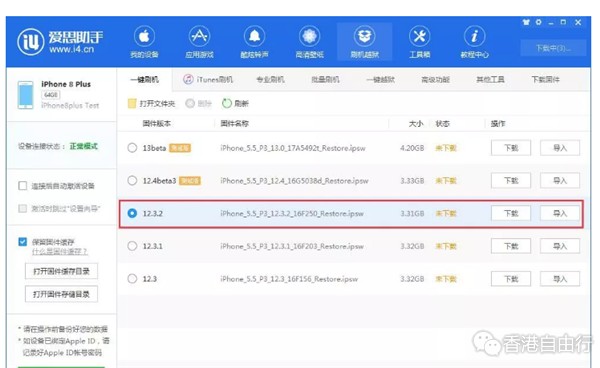This screenshot has width=600, height=368.
Task: Open 我的设备 (My Device) apple icon
Action: click(x=144, y=37)
